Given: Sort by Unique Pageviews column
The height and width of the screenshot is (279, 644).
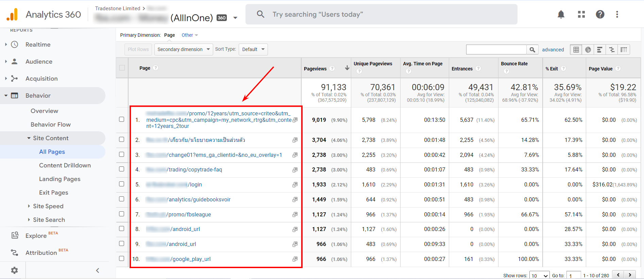Looking at the screenshot, I should (x=373, y=64).
